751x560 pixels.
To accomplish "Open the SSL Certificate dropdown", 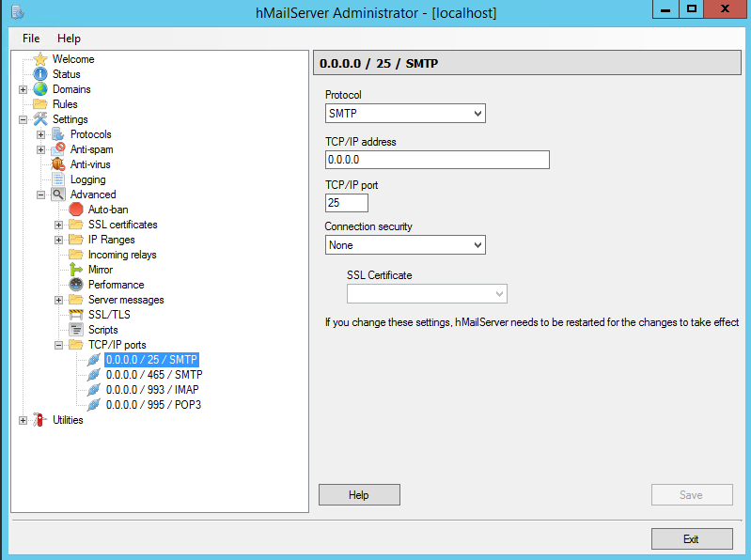I will 427,294.
